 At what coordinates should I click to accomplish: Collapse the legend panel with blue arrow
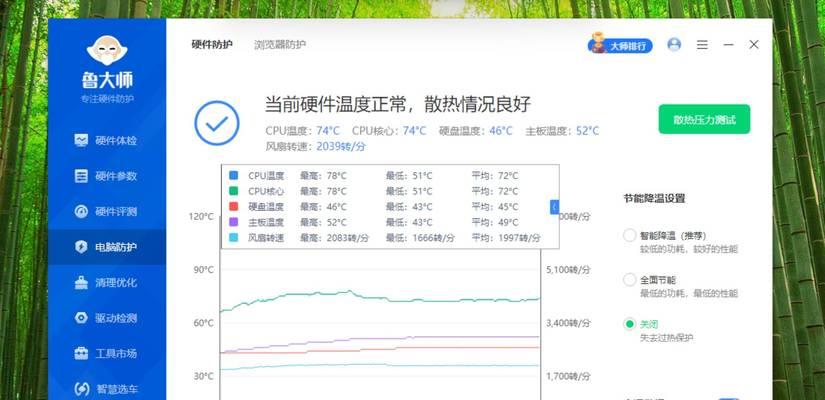555,207
